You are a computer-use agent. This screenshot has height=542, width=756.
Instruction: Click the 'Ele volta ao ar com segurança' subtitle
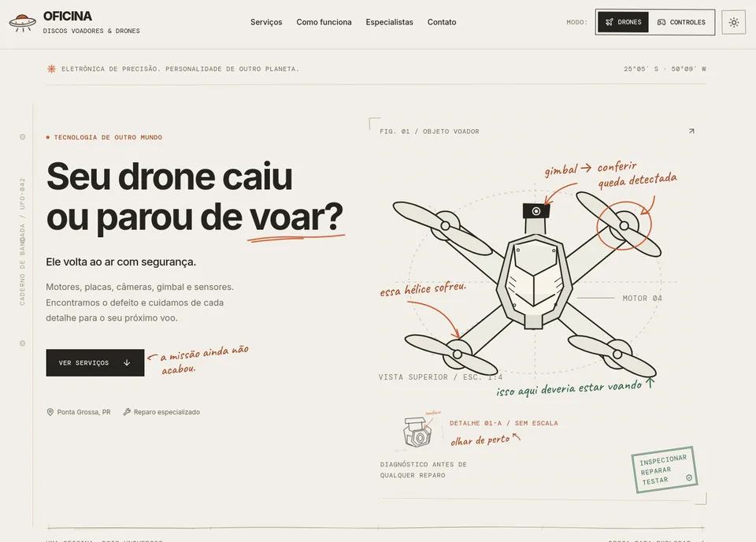tap(121, 262)
